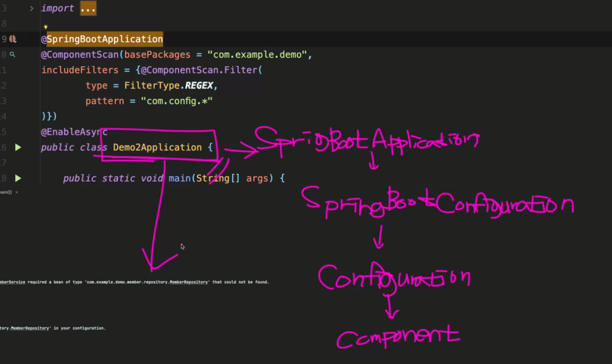Click the import keyword on line 3
Screen dimensions: 612x364
click(x=57, y=9)
